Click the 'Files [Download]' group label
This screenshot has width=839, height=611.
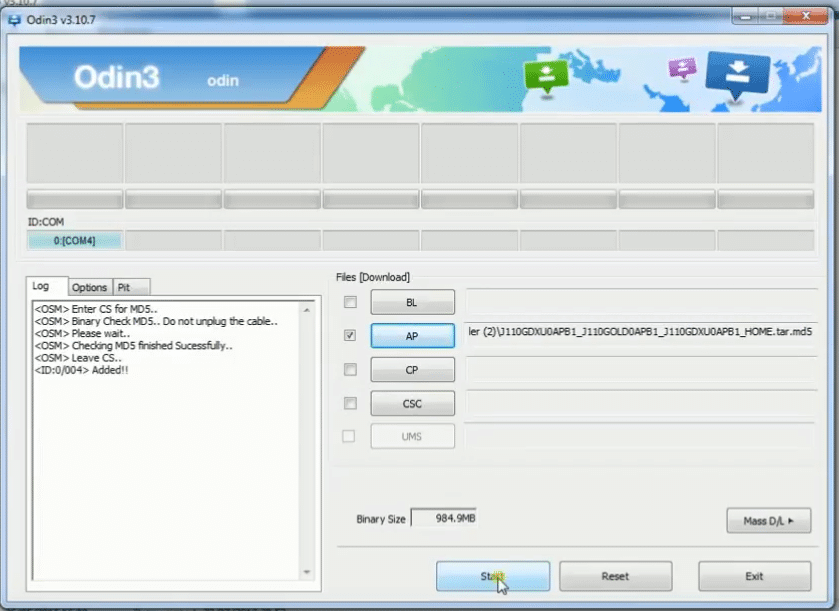point(373,277)
